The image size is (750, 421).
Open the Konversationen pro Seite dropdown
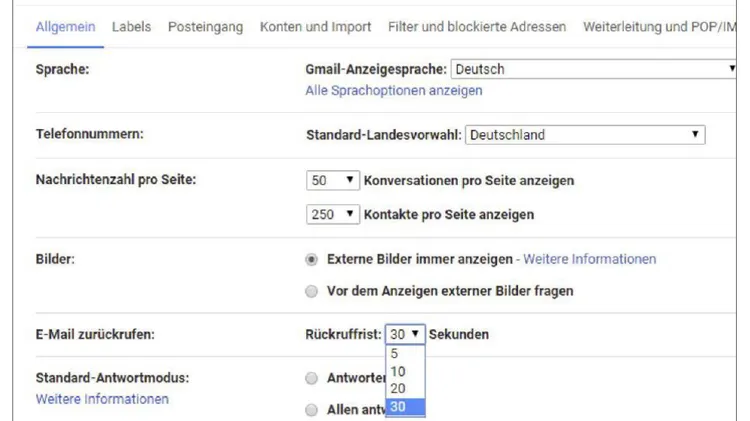(x=333, y=181)
